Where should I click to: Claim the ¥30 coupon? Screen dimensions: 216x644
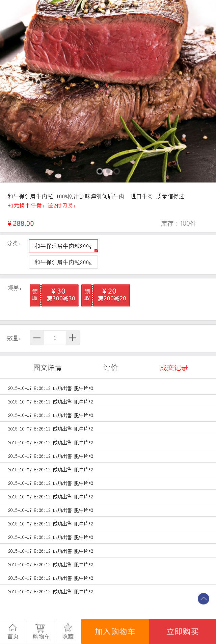point(54,295)
